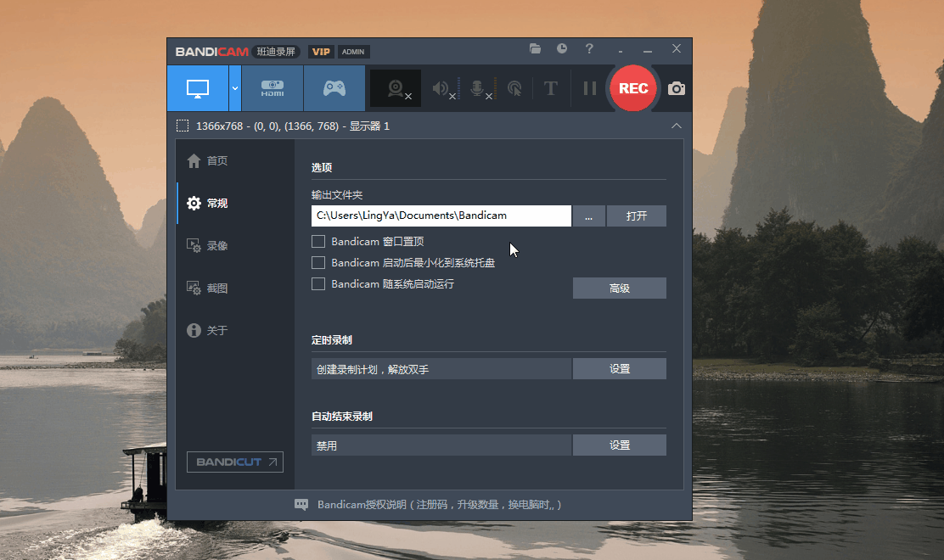Screen dimensions: 944x560
Task: Open the 常规 general settings tab
Action: click(x=217, y=204)
